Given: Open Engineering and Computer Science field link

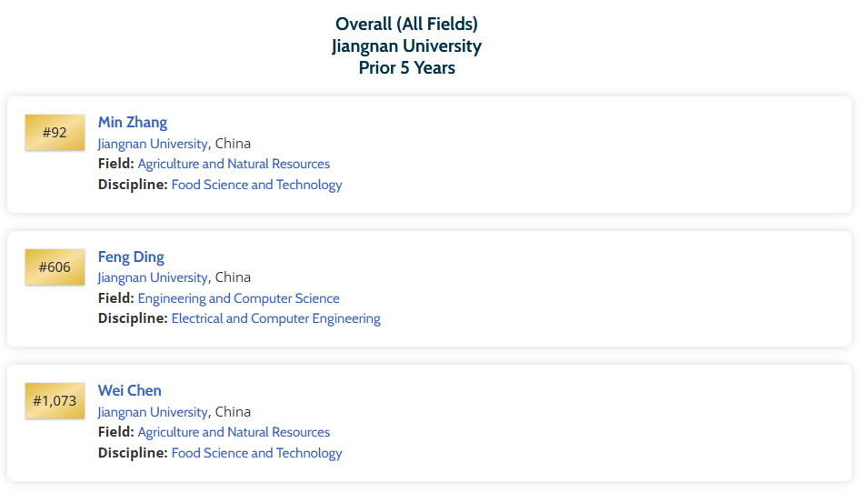Looking at the screenshot, I should (238, 298).
